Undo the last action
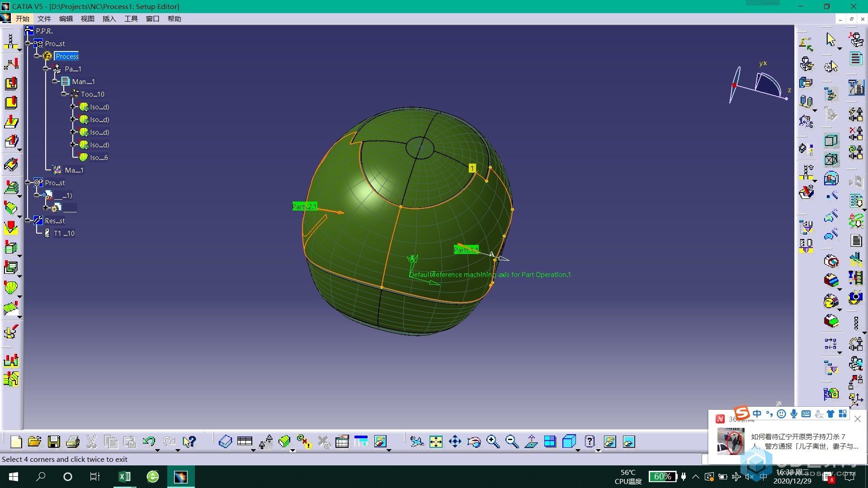Image resolution: width=868 pixels, height=488 pixels. (149, 441)
